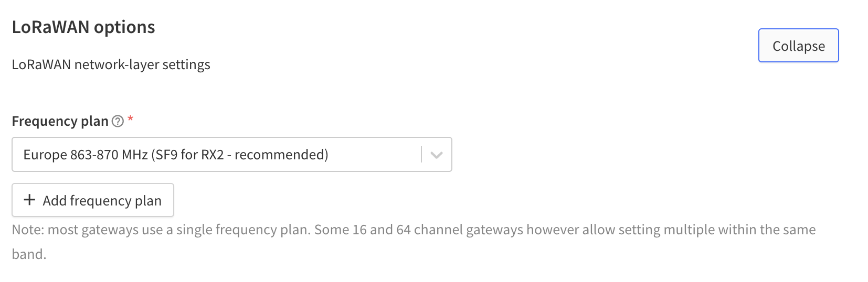Image resolution: width=868 pixels, height=282 pixels.
Task: Click the word "options" in the heading
Action: [124, 27]
